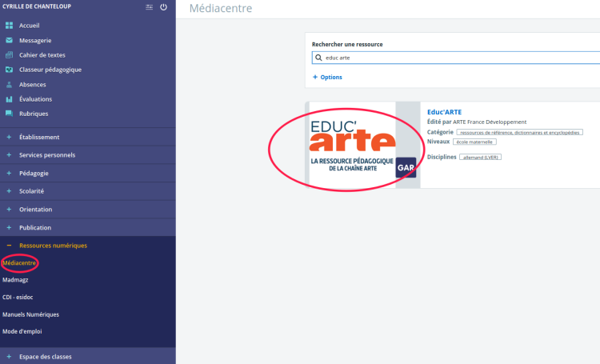
Task: Click the Rubriques icon
Action: 9,114
